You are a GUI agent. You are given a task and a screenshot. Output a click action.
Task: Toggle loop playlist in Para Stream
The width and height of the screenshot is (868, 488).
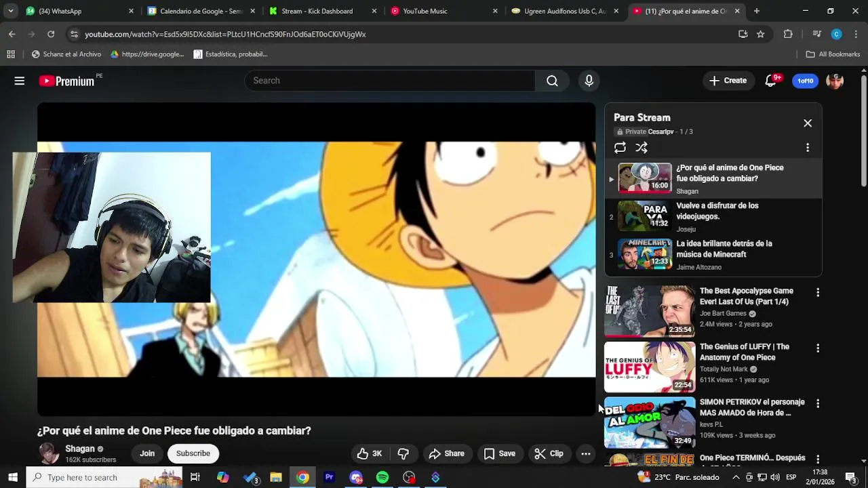[x=620, y=148]
